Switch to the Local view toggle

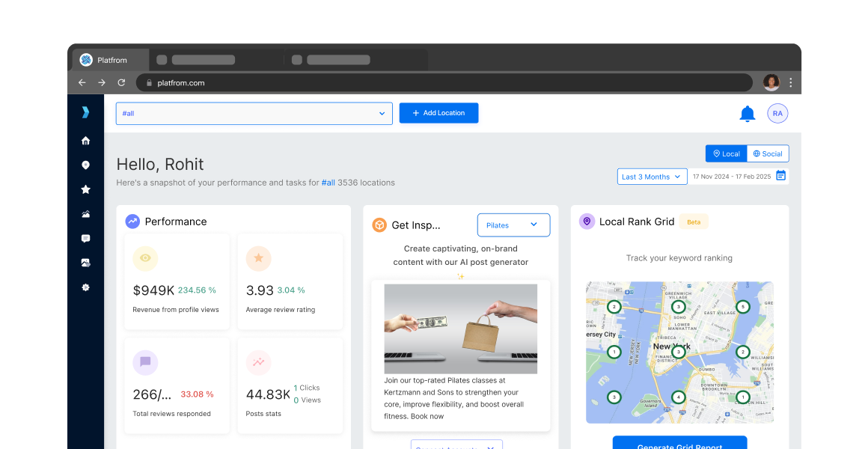tap(727, 153)
